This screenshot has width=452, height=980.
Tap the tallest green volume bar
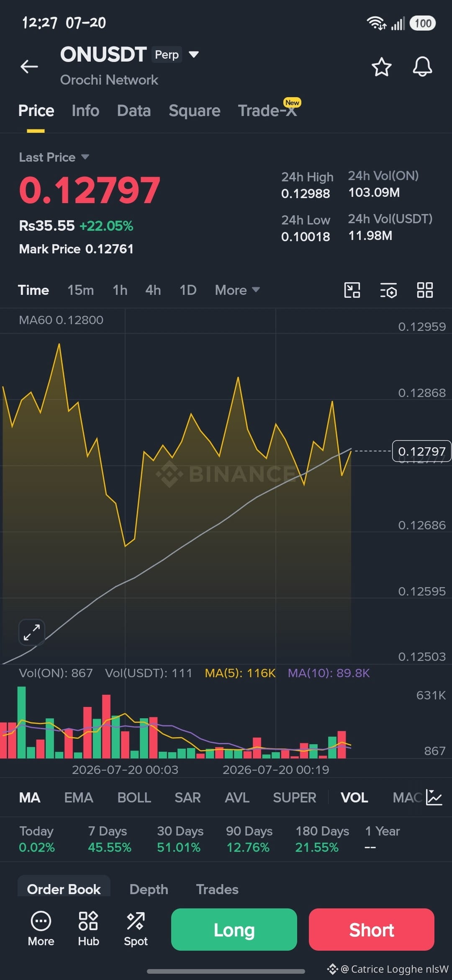(x=21, y=722)
